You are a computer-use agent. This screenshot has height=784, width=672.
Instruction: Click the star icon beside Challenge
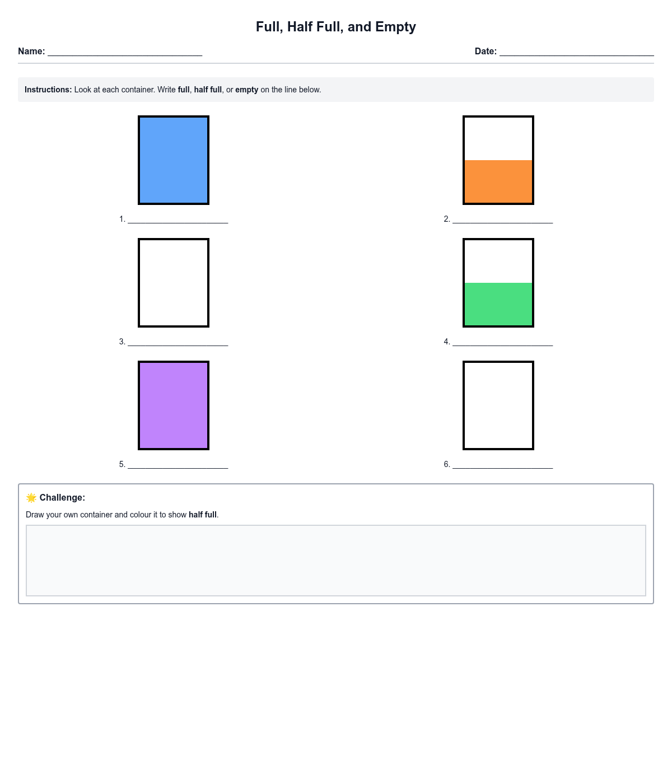(x=31, y=498)
